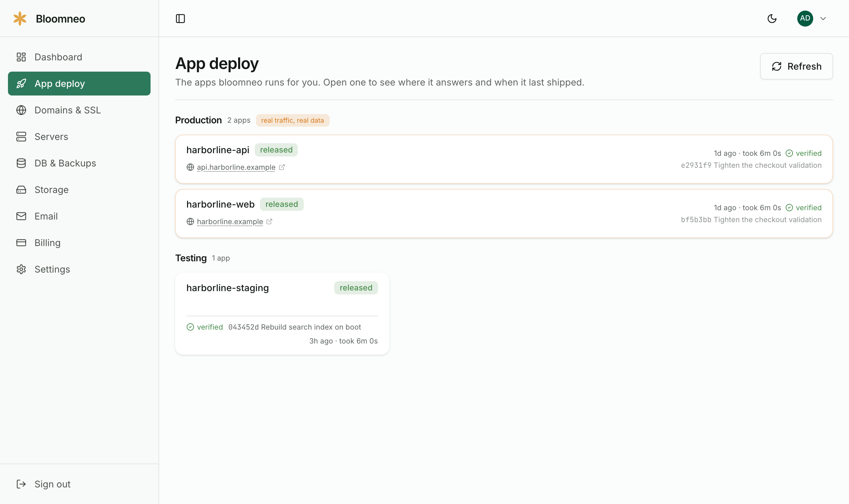Open the Storage page
The height and width of the screenshot is (504, 849).
point(79,190)
